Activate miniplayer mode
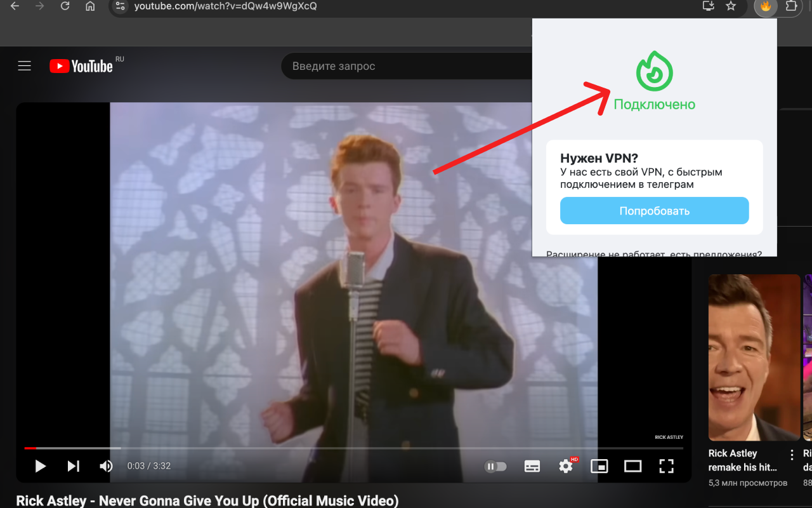 coord(599,465)
